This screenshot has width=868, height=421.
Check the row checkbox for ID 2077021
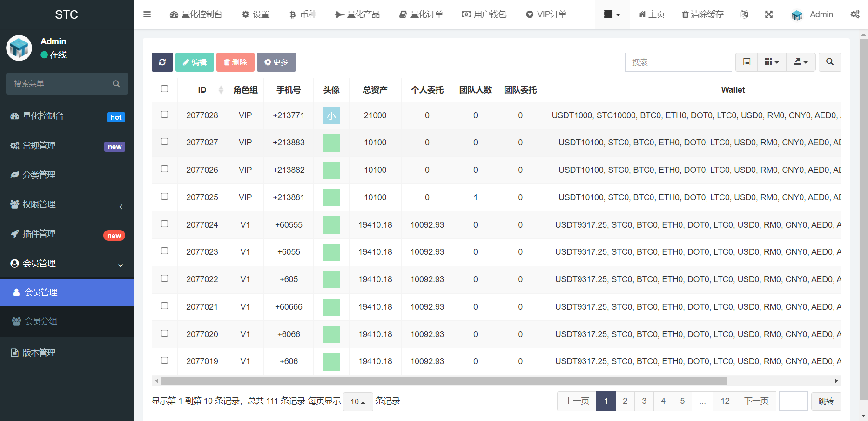(x=164, y=306)
